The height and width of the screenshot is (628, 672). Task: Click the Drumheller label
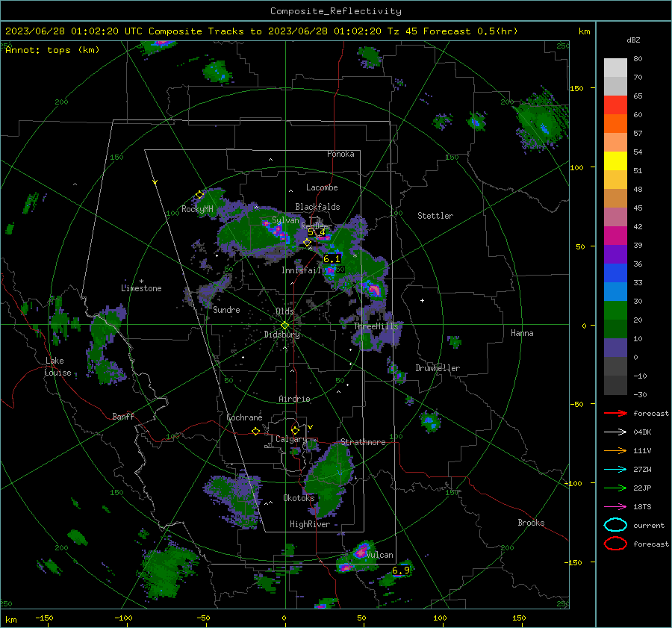click(x=438, y=368)
